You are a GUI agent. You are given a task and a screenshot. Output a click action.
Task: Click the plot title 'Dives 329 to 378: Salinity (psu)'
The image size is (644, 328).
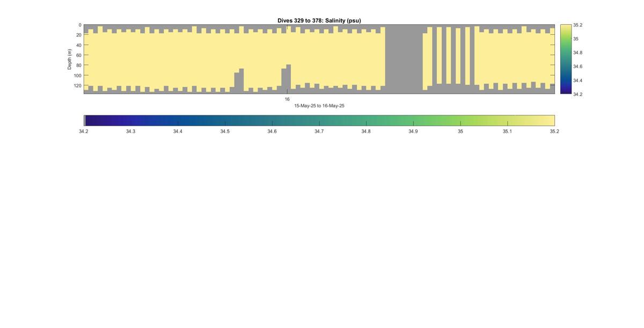319,20
